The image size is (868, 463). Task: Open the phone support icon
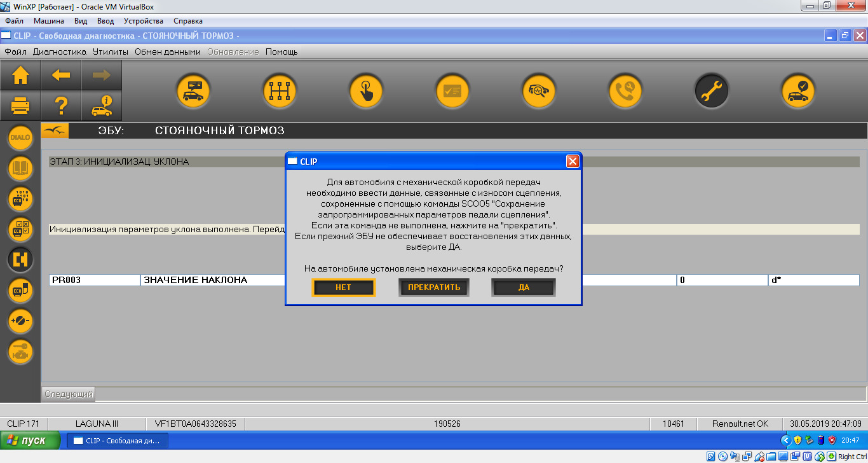(x=625, y=91)
